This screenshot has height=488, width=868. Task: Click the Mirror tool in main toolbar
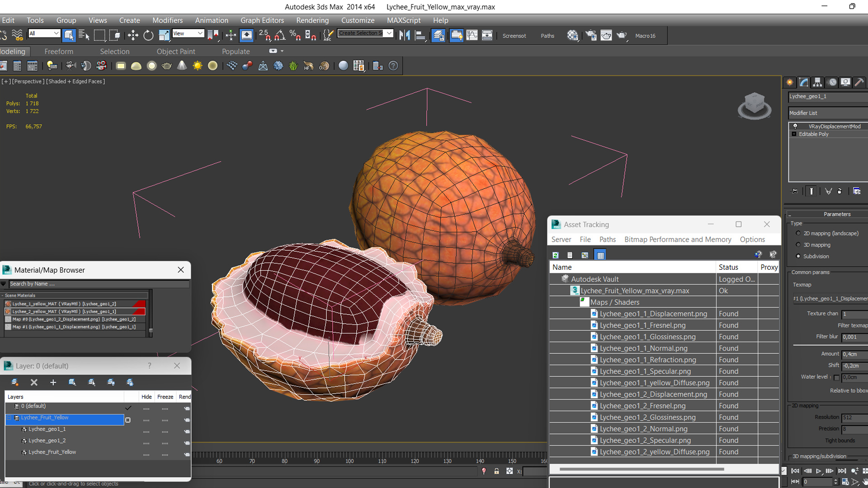click(405, 35)
